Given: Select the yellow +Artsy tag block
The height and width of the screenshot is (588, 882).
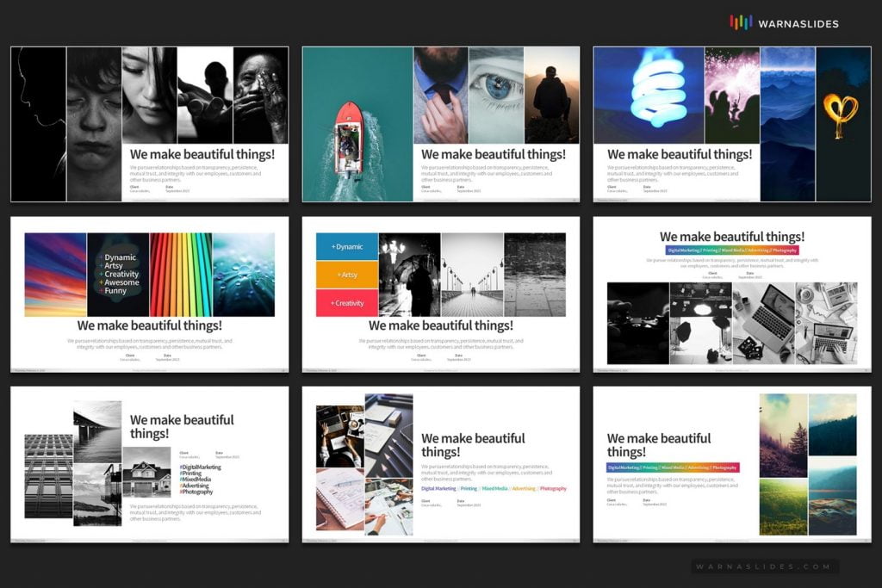Looking at the screenshot, I should pyautogui.click(x=346, y=275).
